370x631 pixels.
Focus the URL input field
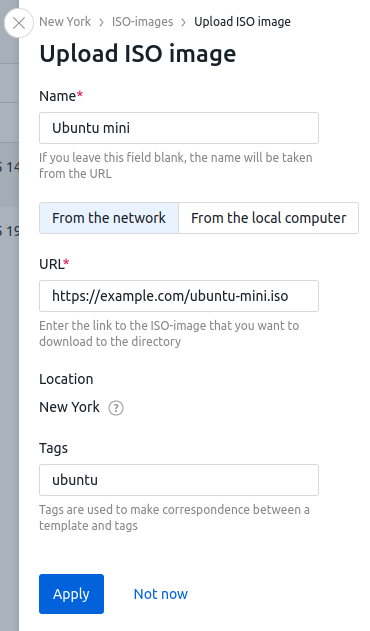click(x=179, y=296)
